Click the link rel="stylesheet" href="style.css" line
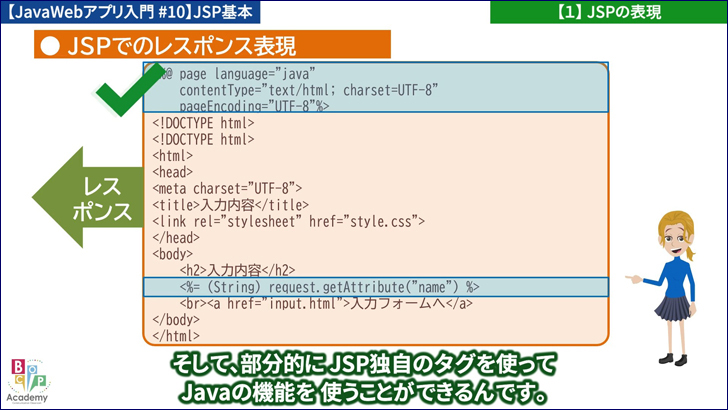 pos(289,221)
